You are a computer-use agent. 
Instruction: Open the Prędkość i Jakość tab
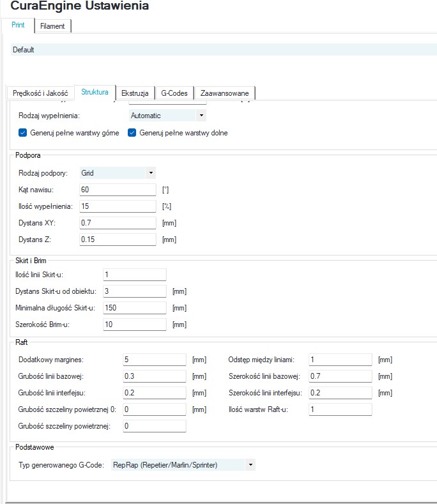tap(40, 93)
